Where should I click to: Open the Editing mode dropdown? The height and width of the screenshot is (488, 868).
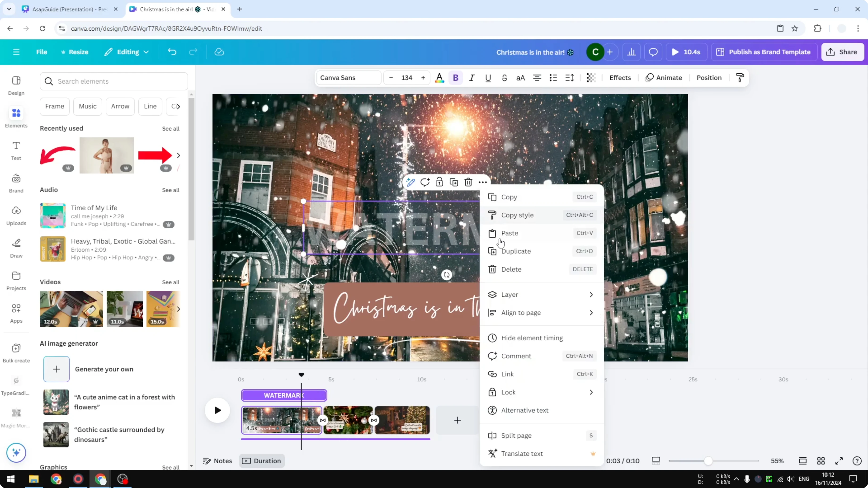click(x=126, y=52)
